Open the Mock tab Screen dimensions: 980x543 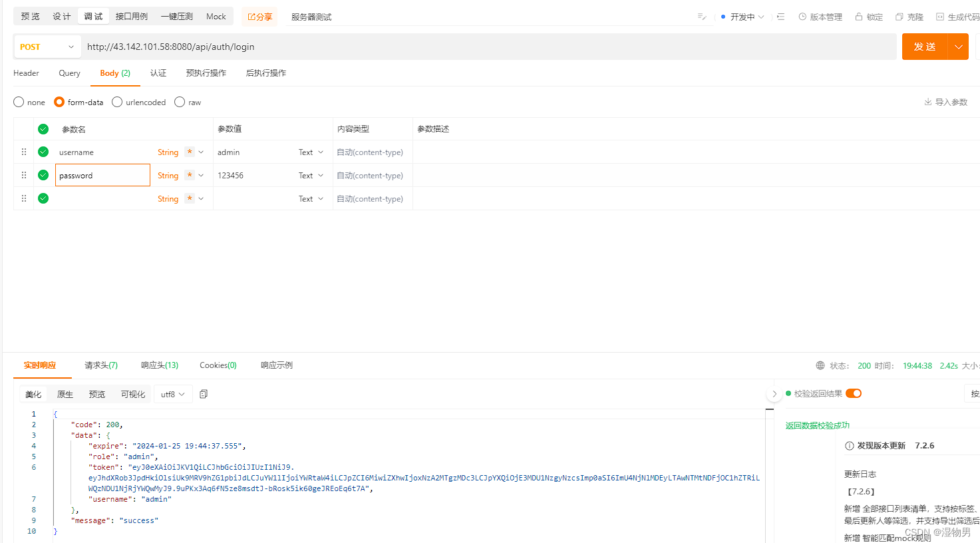point(216,17)
